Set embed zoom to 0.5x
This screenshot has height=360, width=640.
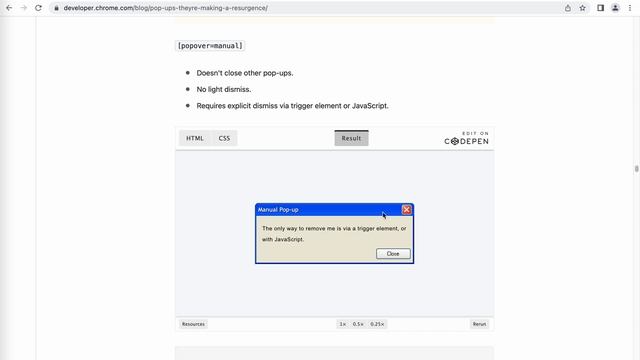tap(358, 324)
